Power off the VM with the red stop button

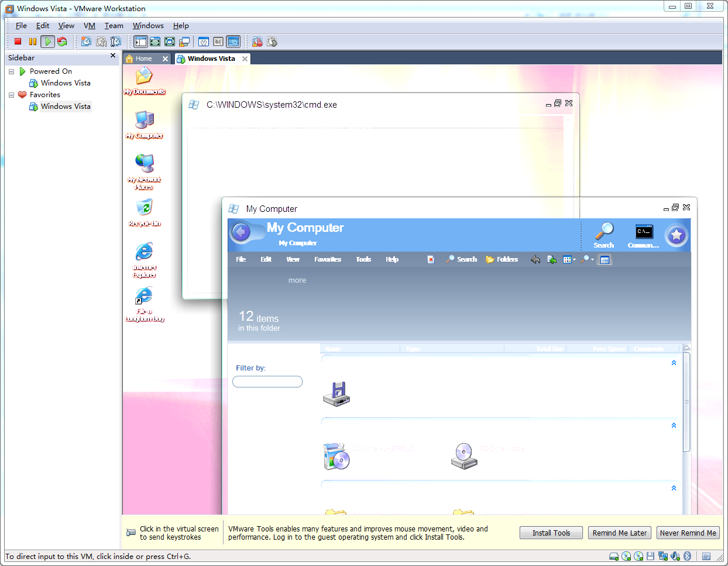click(18, 42)
